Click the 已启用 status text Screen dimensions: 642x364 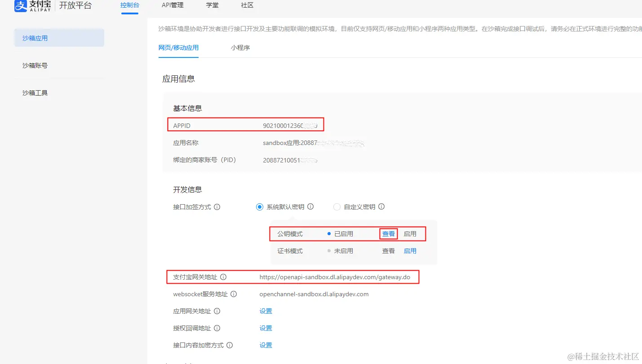[x=344, y=234]
